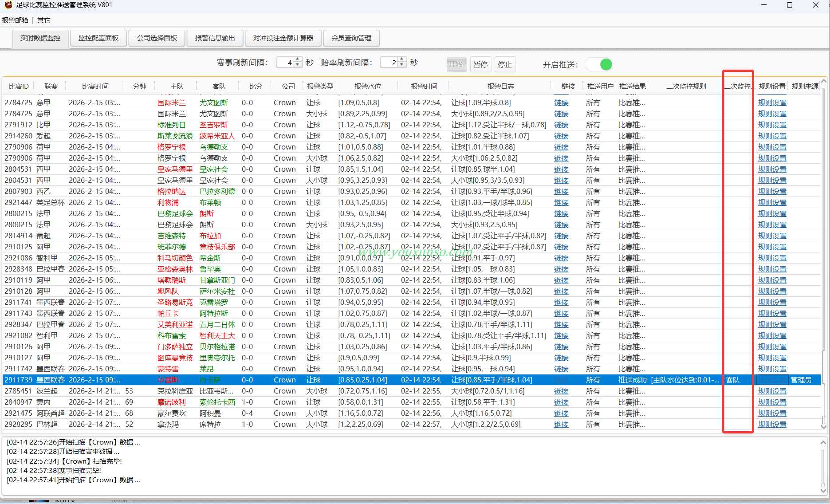Sort by the 比赛ID column header
Image resolution: width=830 pixels, height=504 pixels.
[19, 87]
